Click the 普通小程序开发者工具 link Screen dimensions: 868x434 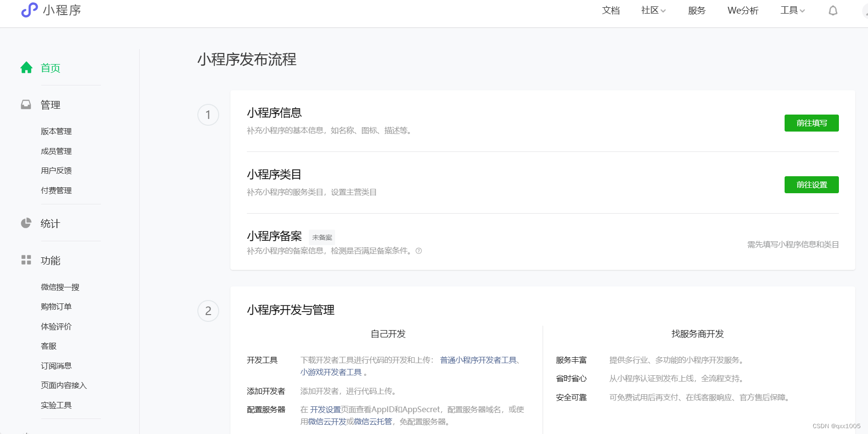[x=478, y=360]
